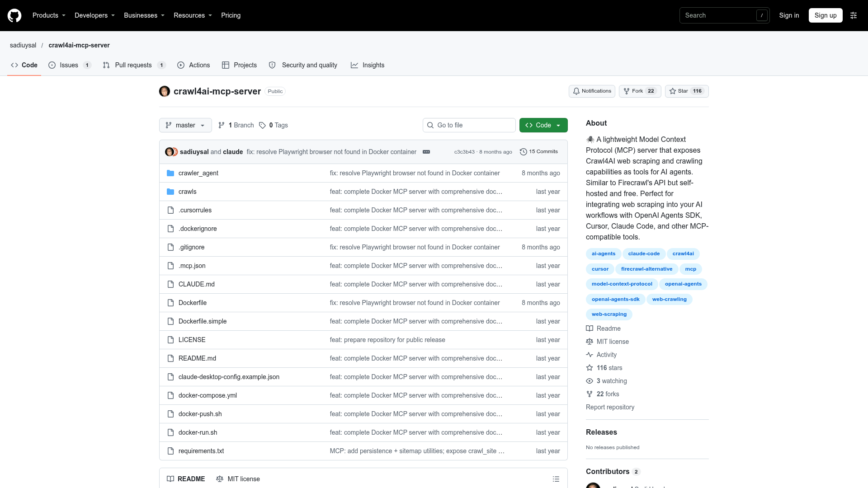Expand the Resources menu
Viewport: 868px width, 488px height.
193,15
